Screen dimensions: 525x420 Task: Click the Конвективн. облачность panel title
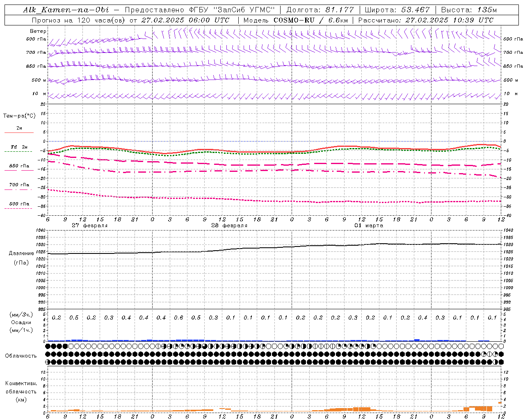tap(21, 387)
